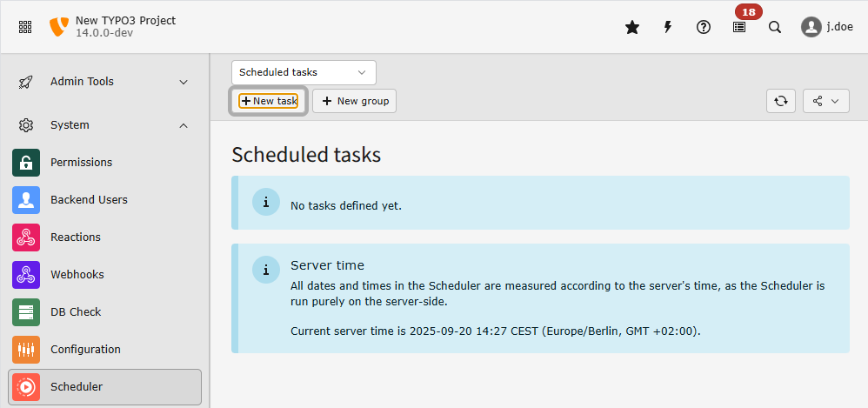Click the TYPO3 logo
The image size is (868, 408).
click(59, 27)
